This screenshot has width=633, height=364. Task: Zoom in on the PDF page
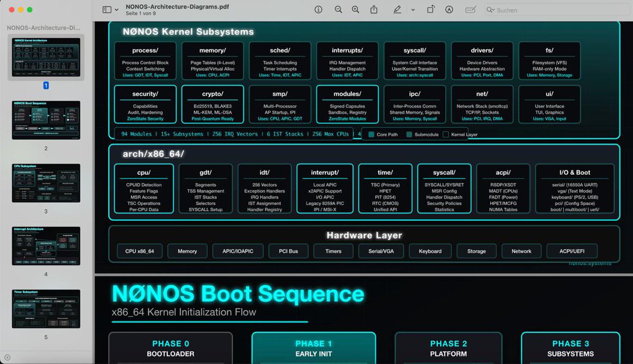click(x=356, y=9)
